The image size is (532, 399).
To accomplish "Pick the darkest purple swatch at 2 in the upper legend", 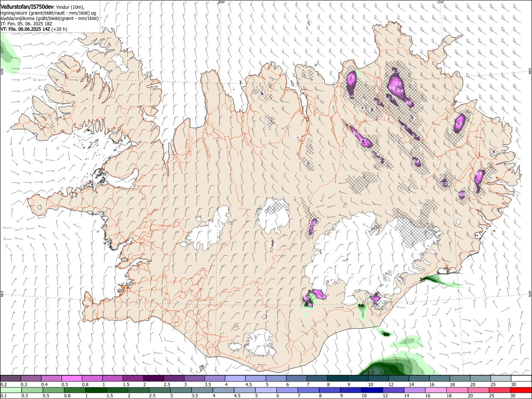I will tap(153, 379).
